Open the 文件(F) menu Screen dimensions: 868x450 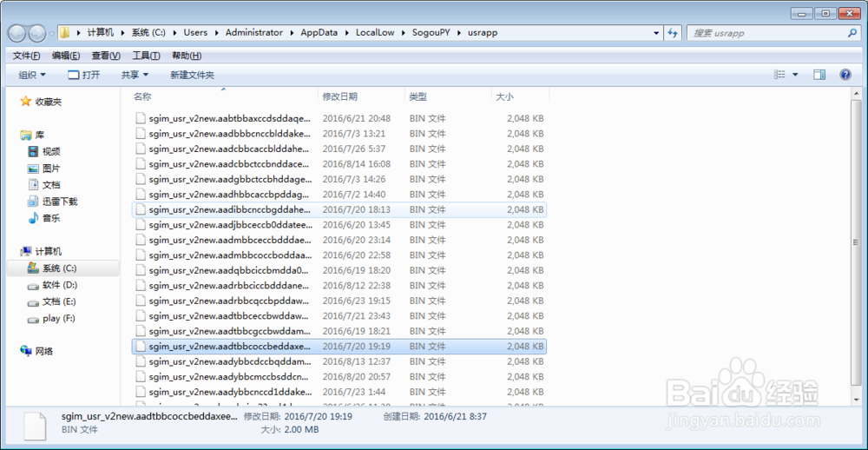point(26,56)
